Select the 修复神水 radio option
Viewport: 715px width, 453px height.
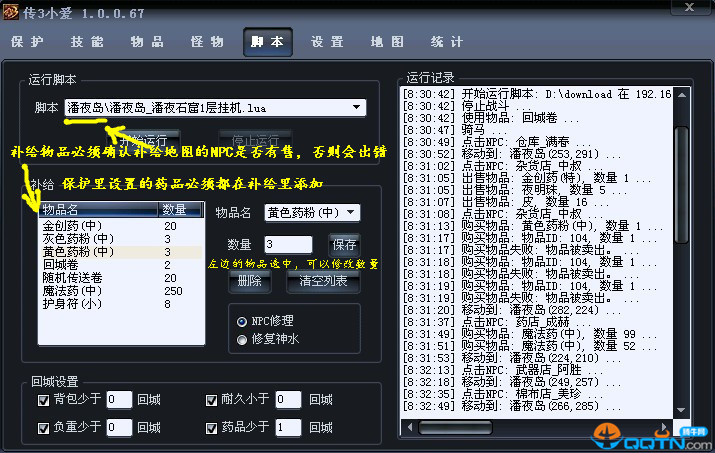[241, 340]
